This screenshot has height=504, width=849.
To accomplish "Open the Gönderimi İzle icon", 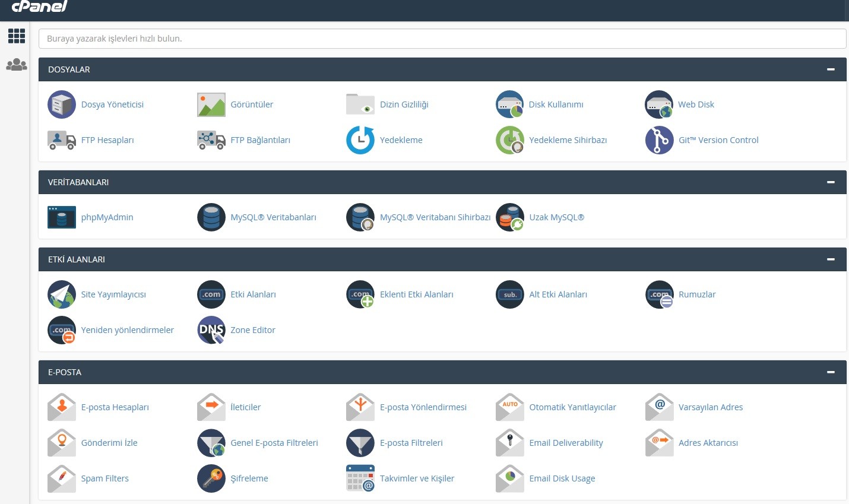I will pyautogui.click(x=62, y=443).
